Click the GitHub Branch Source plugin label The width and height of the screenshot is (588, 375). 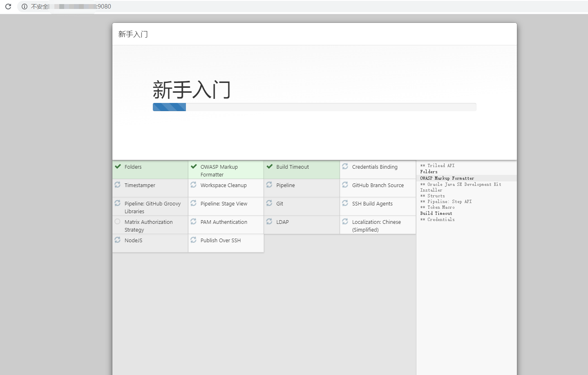(x=378, y=185)
